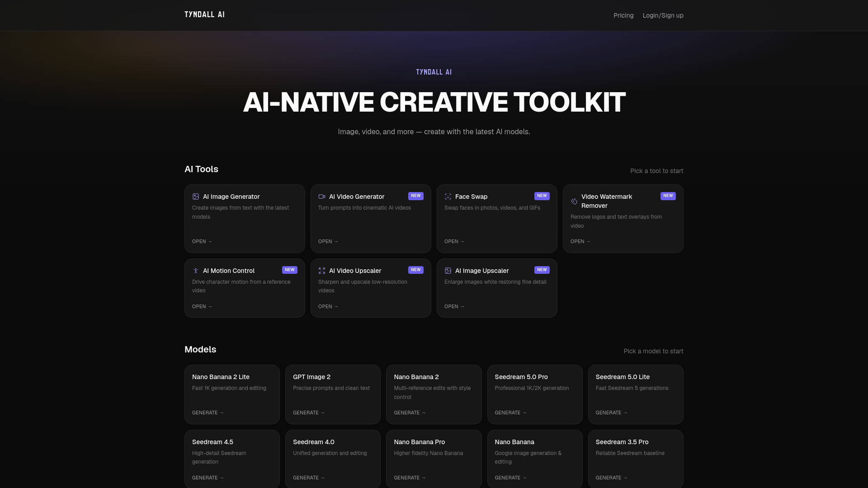The image size is (868, 488).
Task: Click GENERATE under Seedream 5.0 Lite
Action: click(612, 413)
